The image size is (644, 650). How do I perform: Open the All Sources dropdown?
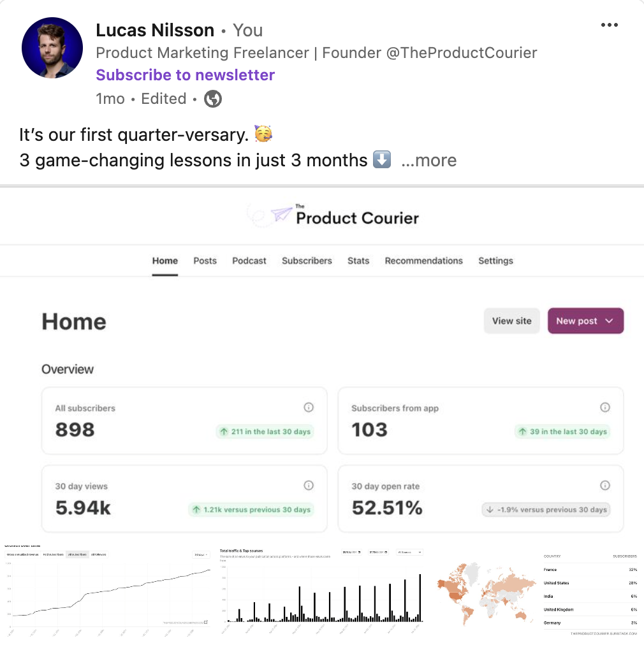(x=410, y=552)
